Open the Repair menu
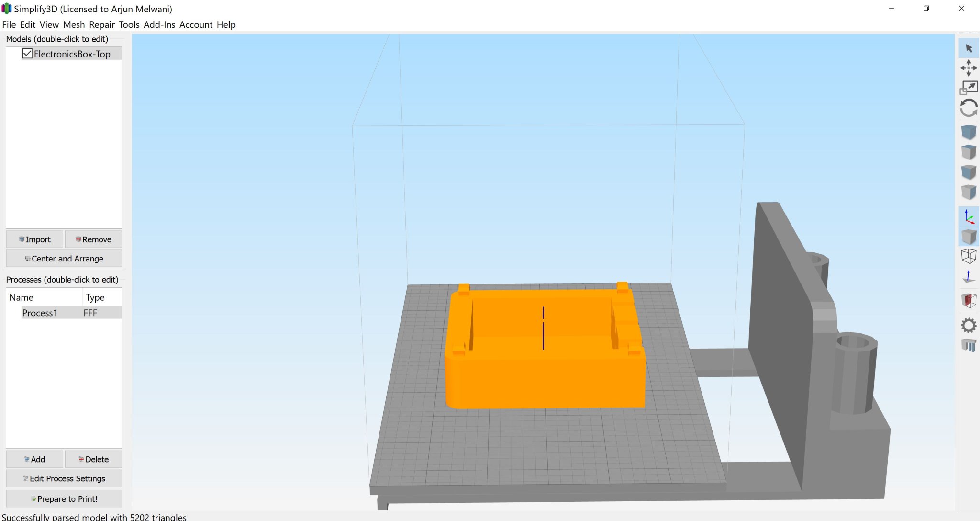 point(102,24)
